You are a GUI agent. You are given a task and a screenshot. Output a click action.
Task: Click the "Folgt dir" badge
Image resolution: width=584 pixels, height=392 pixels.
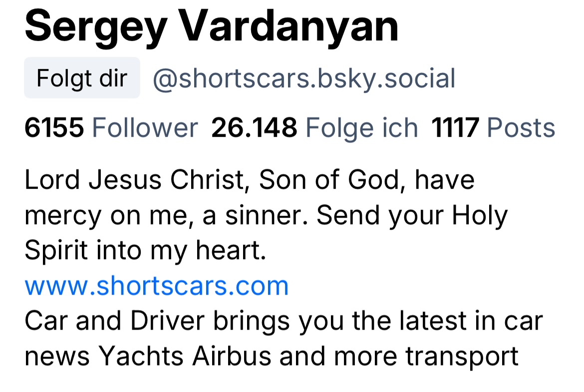(x=82, y=78)
